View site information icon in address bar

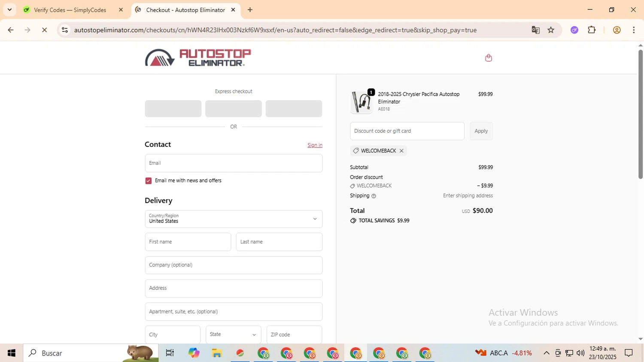(65, 30)
